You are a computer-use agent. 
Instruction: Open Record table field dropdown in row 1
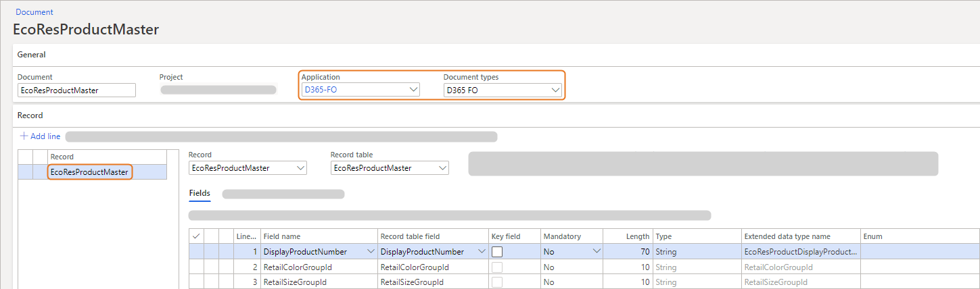pyautogui.click(x=482, y=252)
